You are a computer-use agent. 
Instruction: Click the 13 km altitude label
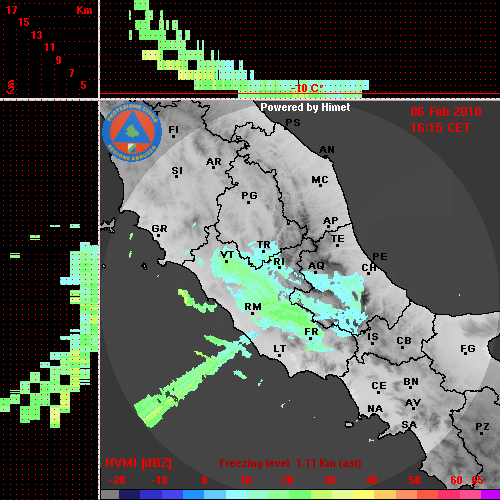coord(37,35)
